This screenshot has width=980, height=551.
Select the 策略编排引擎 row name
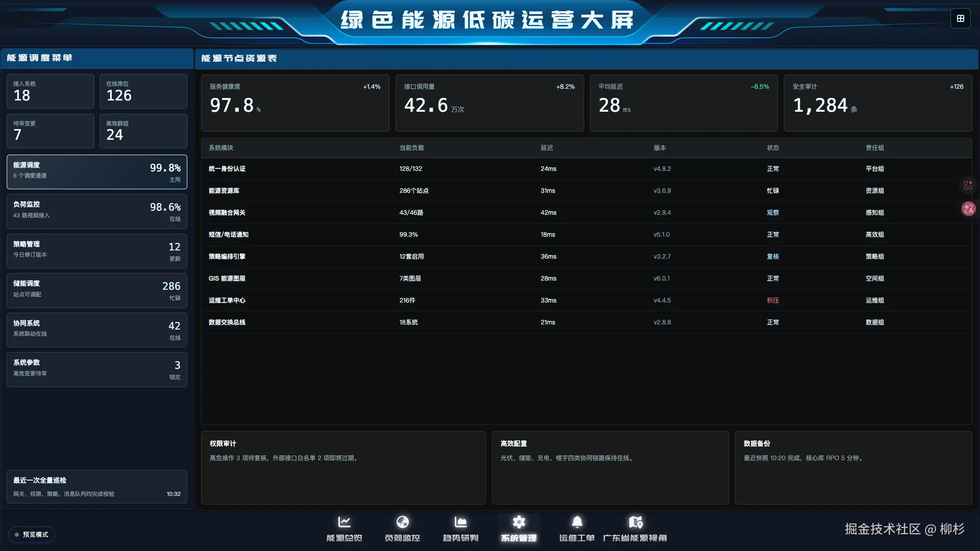(x=227, y=257)
